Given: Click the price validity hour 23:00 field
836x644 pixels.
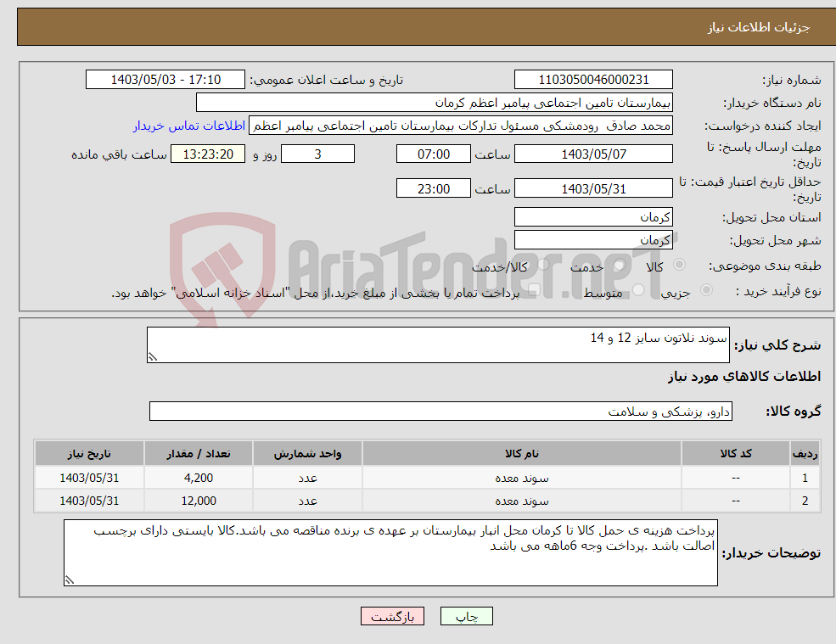Looking at the screenshot, I should click(x=434, y=188).
